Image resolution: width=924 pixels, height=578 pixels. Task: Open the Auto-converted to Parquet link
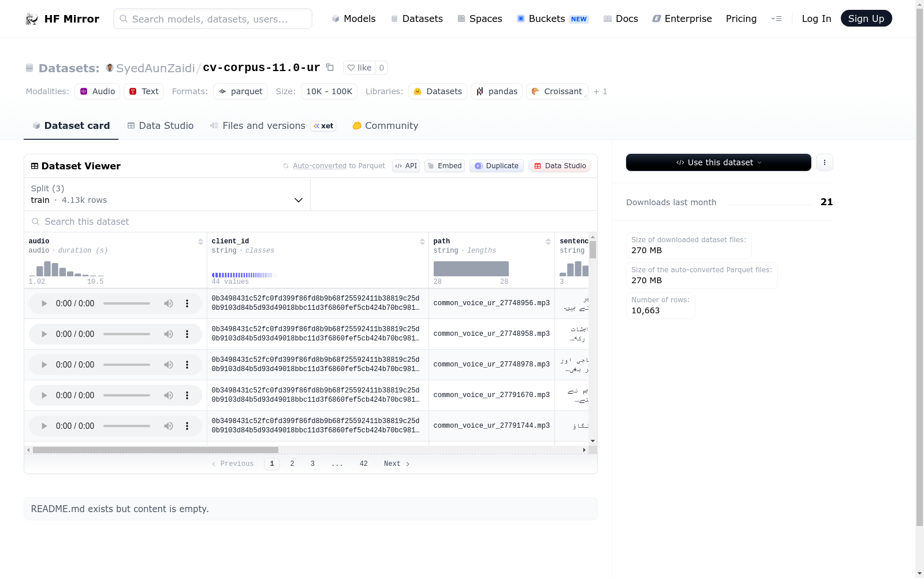coord(319,166)
